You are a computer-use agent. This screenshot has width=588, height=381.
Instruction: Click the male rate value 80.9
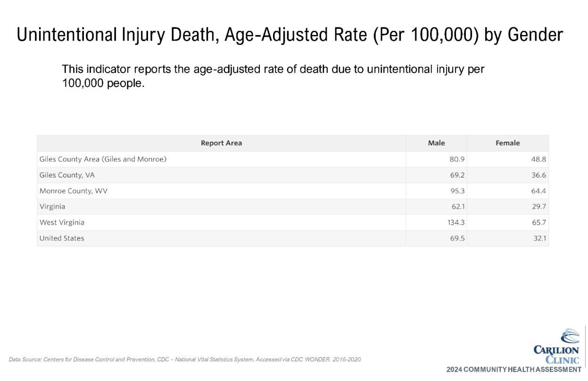pyautogui.click(x=457, y=159)
